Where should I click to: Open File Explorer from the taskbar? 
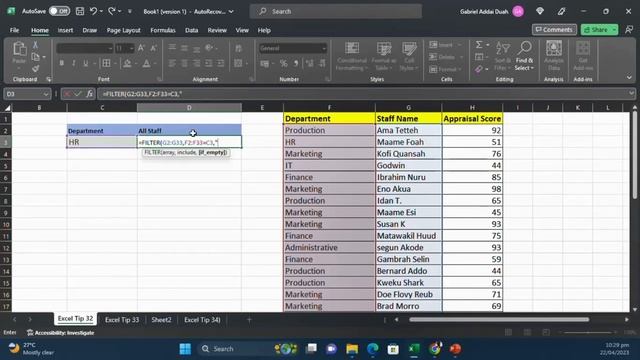click(x=352, y=349)
